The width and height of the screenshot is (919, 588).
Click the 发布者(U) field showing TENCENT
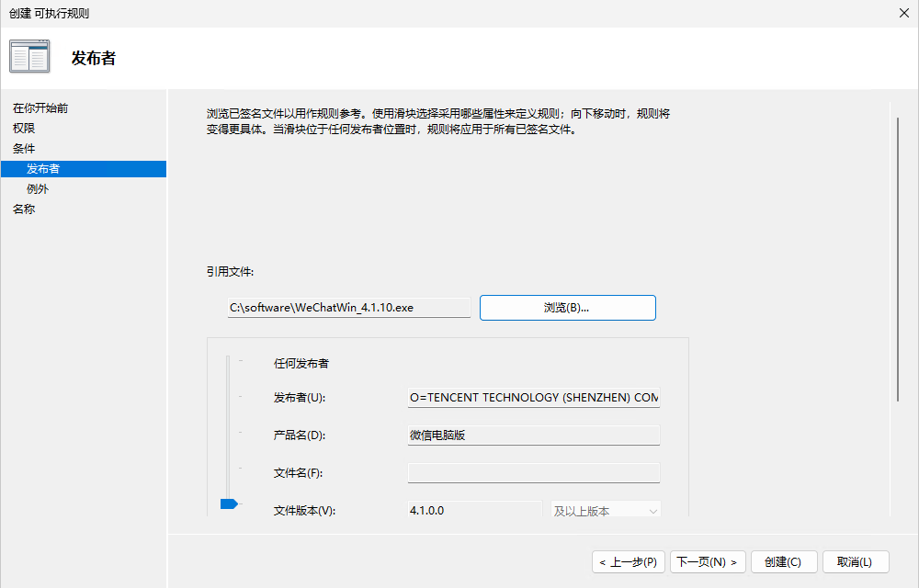[533, 397]
